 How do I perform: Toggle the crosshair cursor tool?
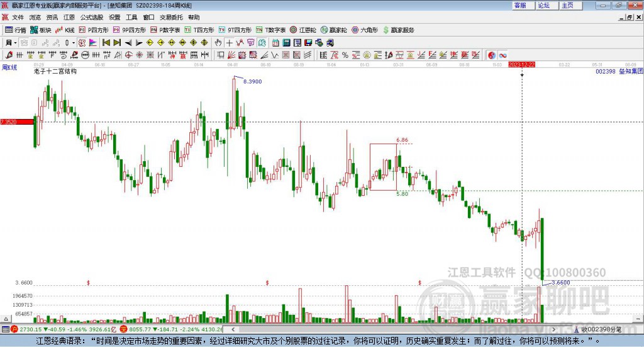pyautogui.click(x=229, y=43)
